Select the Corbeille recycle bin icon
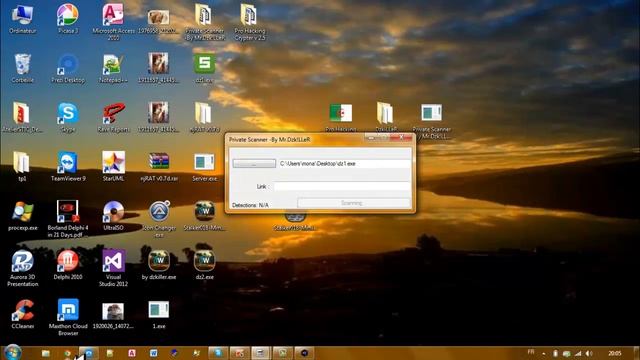640x360 pixels. point(22,68)
